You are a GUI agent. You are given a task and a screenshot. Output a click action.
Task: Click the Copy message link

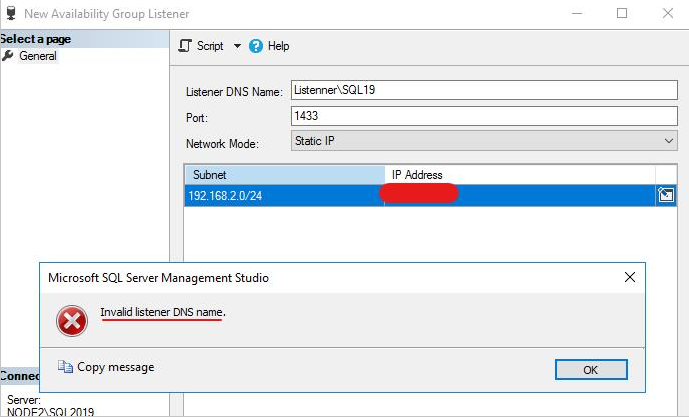[116, 367]
